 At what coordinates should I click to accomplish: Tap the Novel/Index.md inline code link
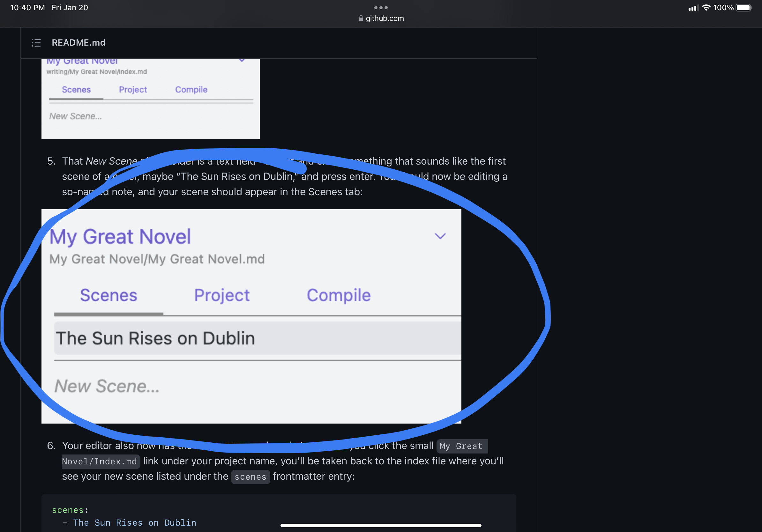coord(101,461)
